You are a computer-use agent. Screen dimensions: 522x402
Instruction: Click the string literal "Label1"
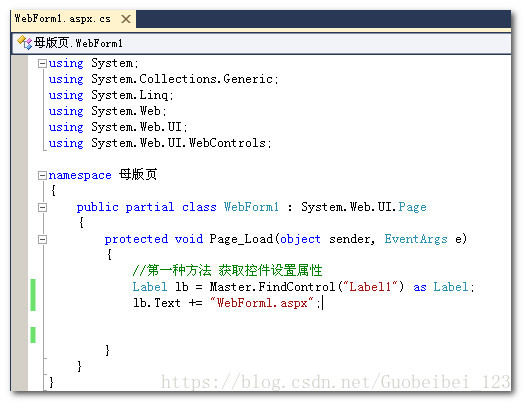point(370,287)
